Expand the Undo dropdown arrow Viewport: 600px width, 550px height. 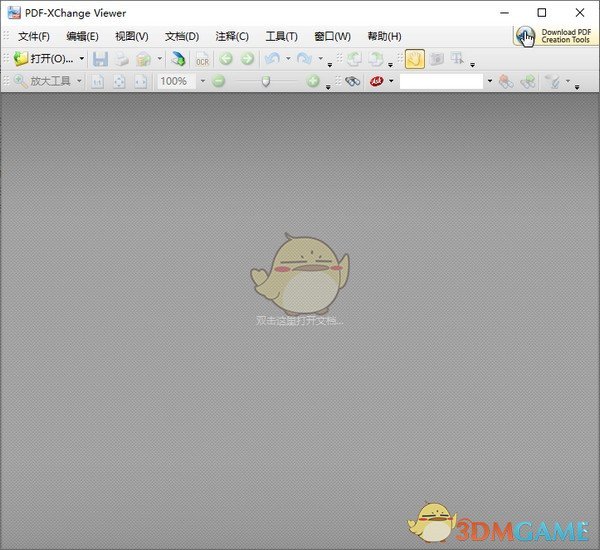[x=288, y=59]
